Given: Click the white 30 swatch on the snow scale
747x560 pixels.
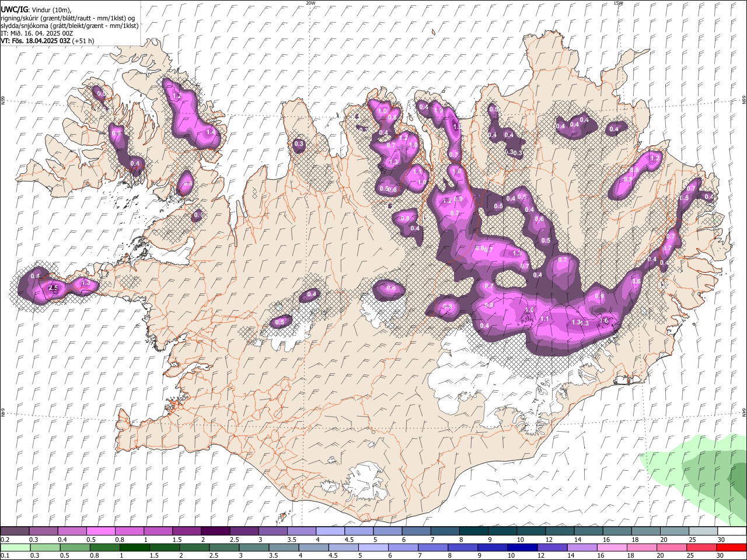Looking at the screenshot, I should pos(732,531).
